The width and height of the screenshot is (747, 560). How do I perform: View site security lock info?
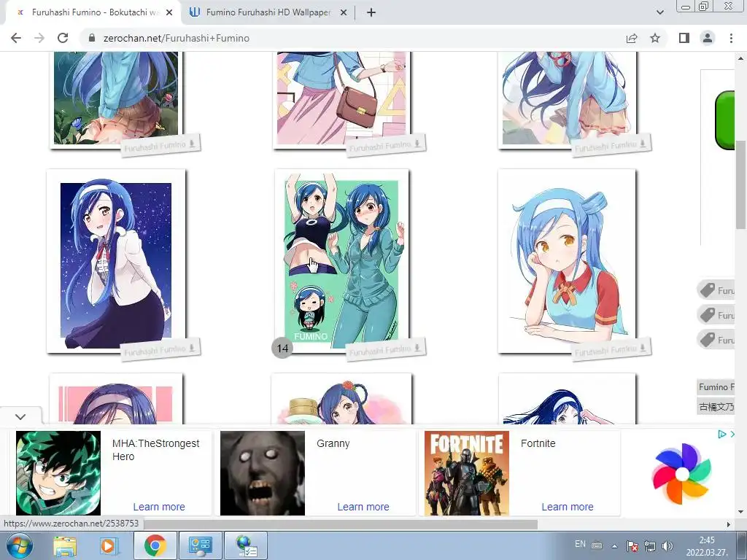pos(92,38)
